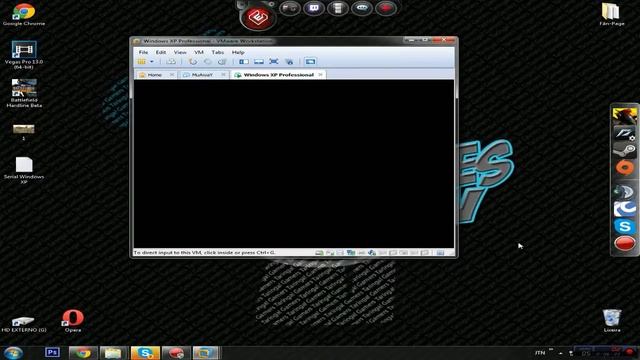Viewport: 640px width, 360px height.
Task: Open the power options dropdown arrow
Action: click(152, 62)
